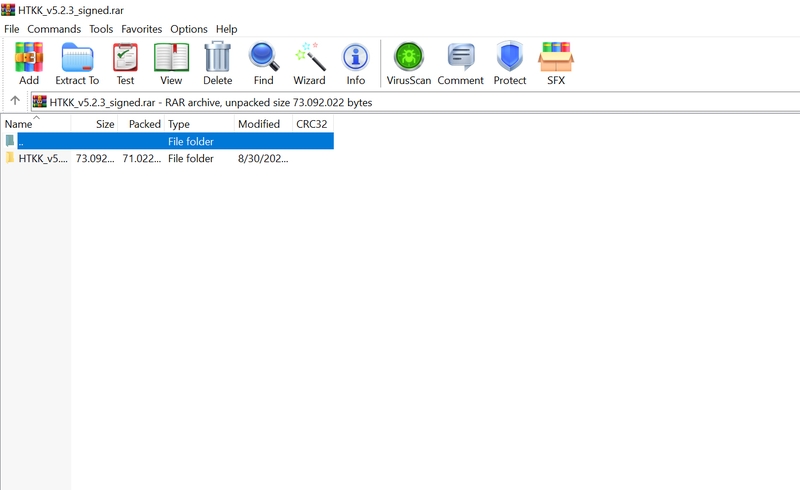Sort by the Modified column header

pos(263,124)
